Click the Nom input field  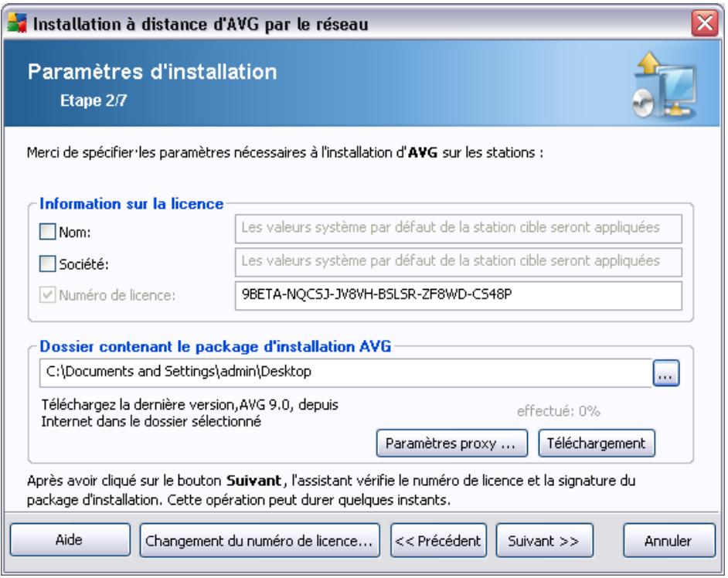pos(458,229)
